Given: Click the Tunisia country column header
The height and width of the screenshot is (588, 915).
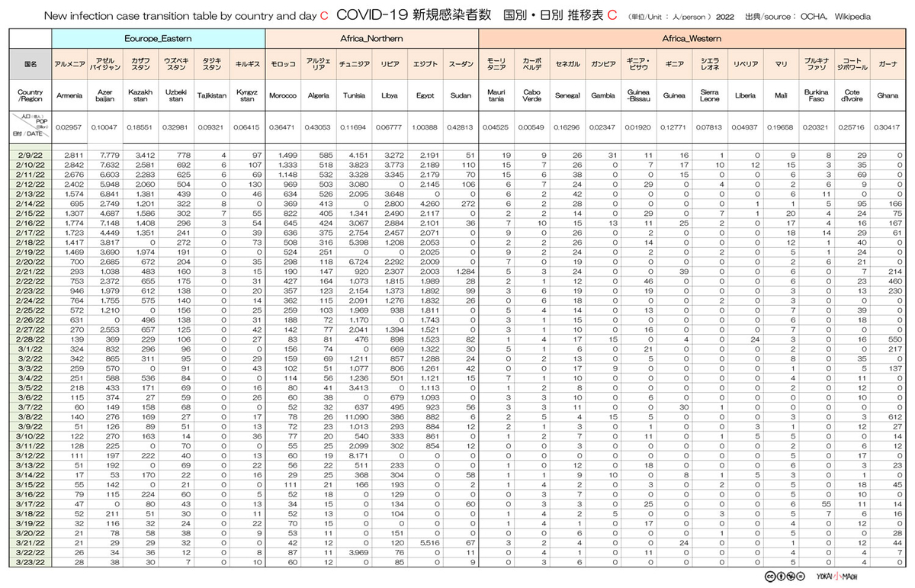Looking at the screenshot, I should point(354,96).
